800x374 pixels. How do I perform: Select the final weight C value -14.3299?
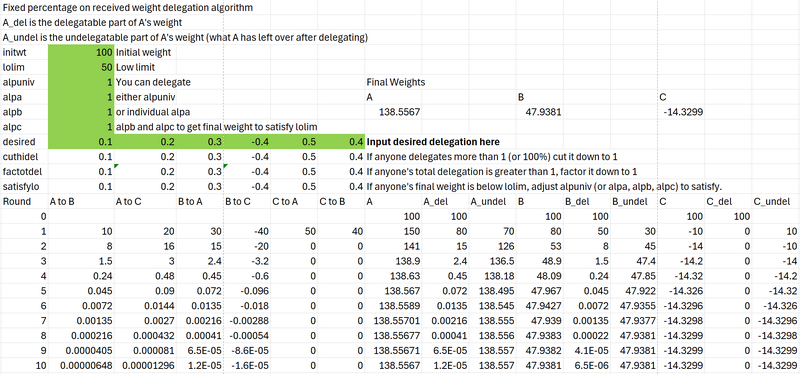(x=683, y=112)
